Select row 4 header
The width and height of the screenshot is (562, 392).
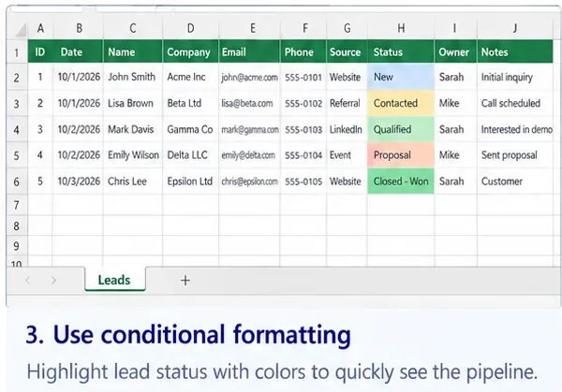pyautogui.click(x=17, y=130)
